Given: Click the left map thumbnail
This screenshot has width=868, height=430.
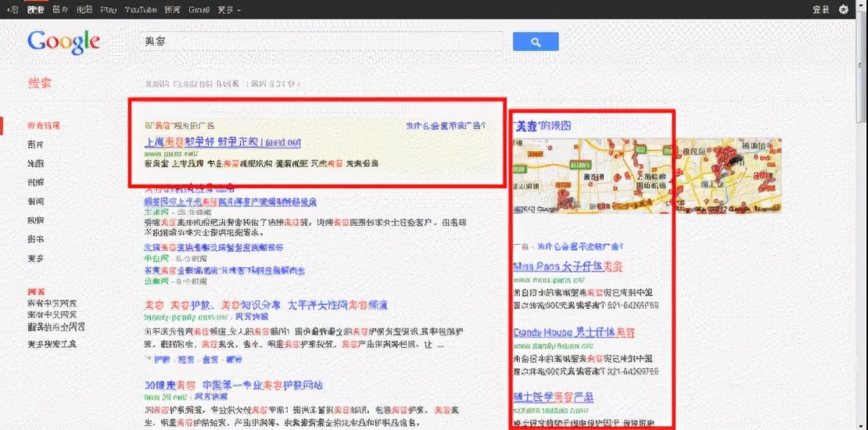Looking at the screenshot, I should click(594, 175).
